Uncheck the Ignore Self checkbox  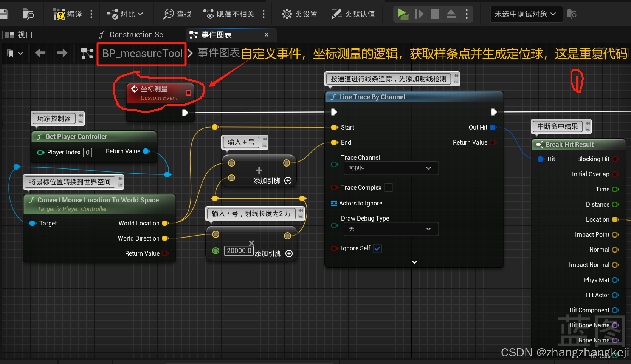[x=377, y=248]
